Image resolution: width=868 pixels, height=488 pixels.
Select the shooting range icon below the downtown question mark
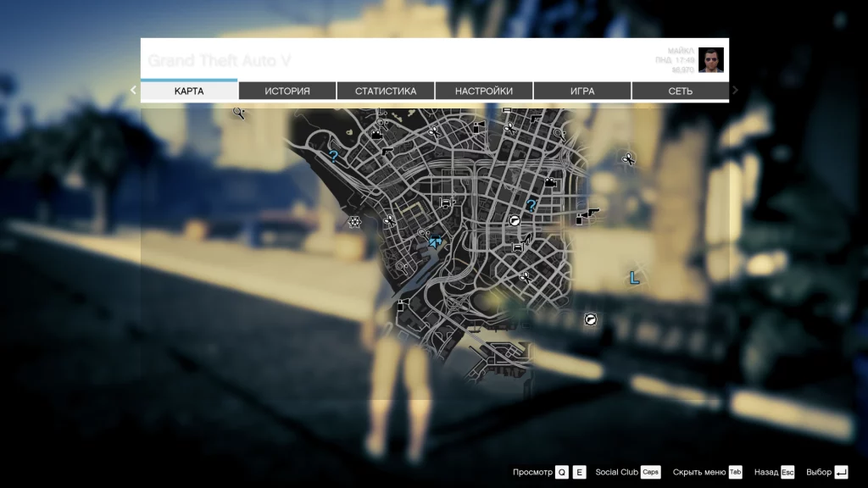515,221
